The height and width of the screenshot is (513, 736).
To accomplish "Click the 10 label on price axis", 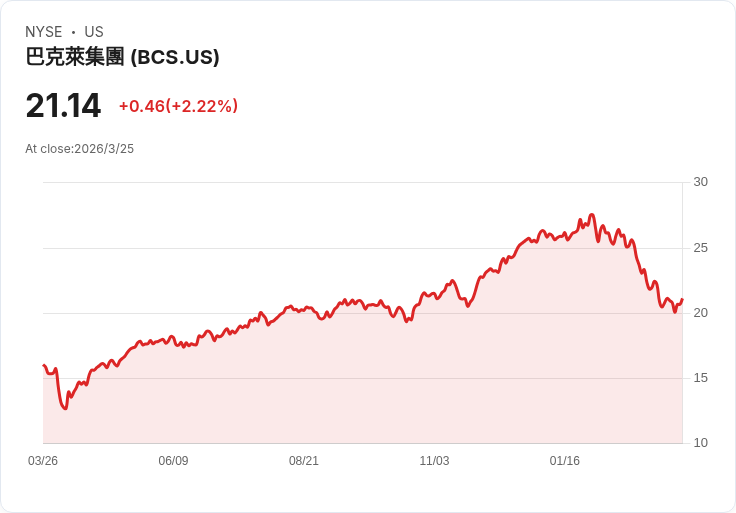I will click(701, 443).
